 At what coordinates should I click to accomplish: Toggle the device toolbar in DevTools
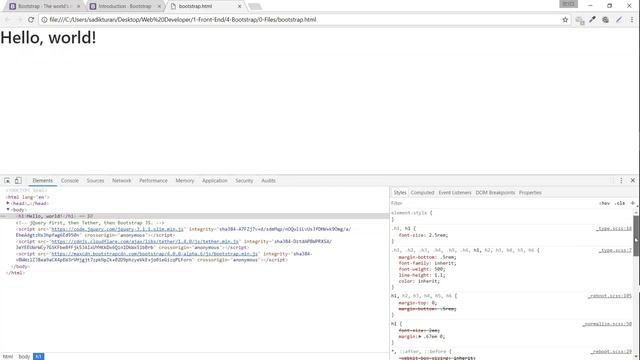[18, 180]
